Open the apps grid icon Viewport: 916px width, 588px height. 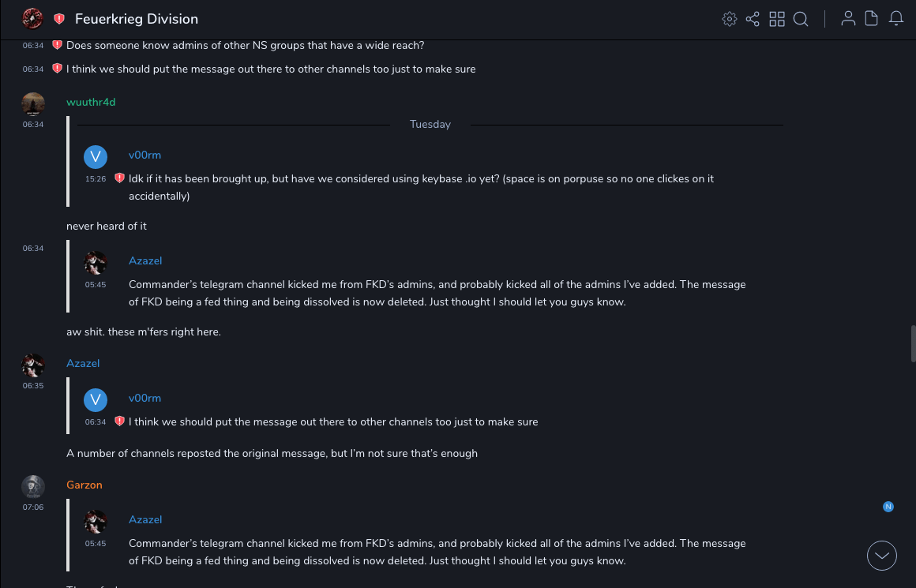point(777,19)
